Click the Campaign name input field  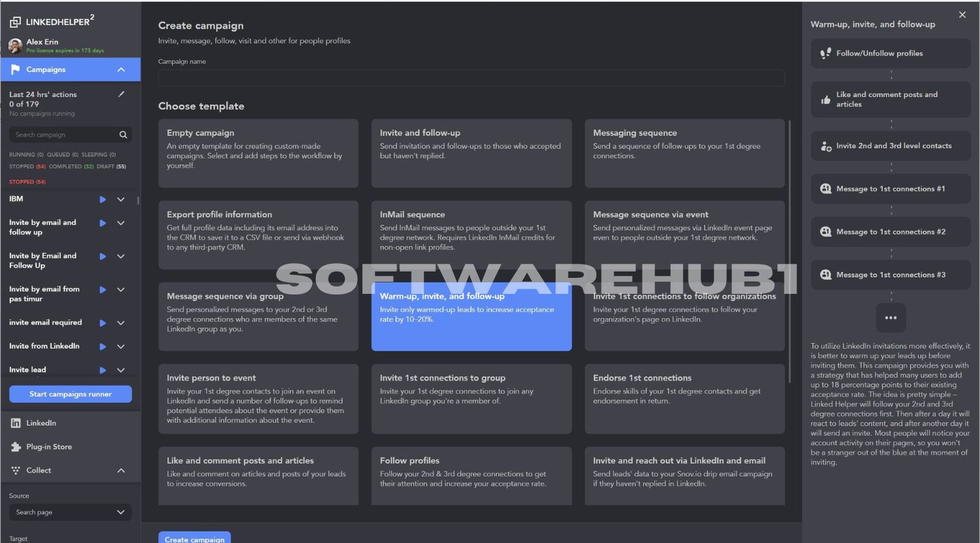tap(471, 78)
